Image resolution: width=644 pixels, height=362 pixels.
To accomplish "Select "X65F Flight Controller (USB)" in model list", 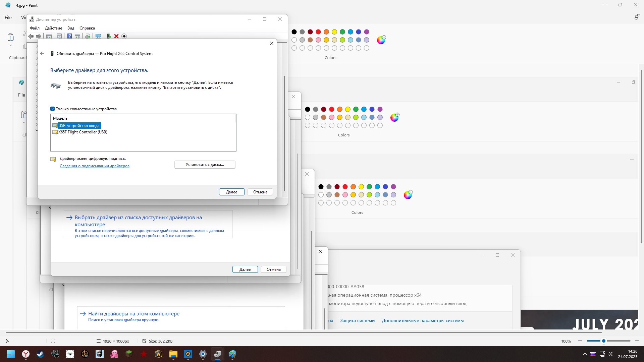I will [83, 132].
